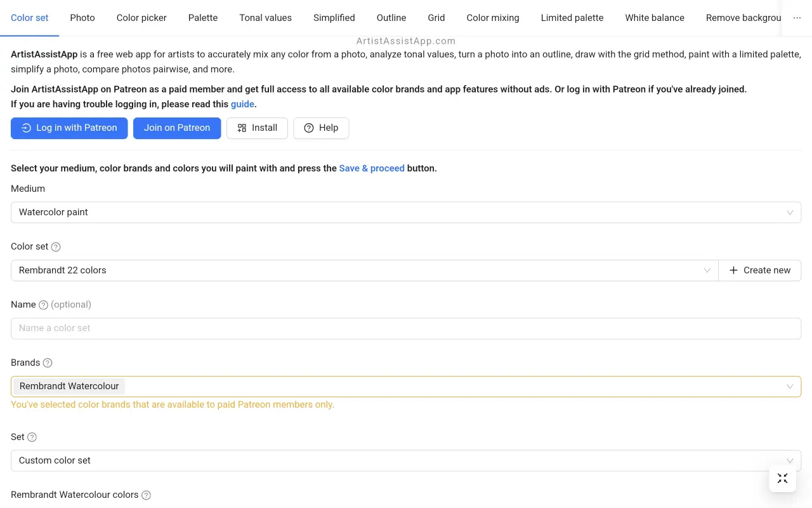The height and width of the screenshot is (508, 812).
Task: Open the Outline tab
Action: (391, 18)
